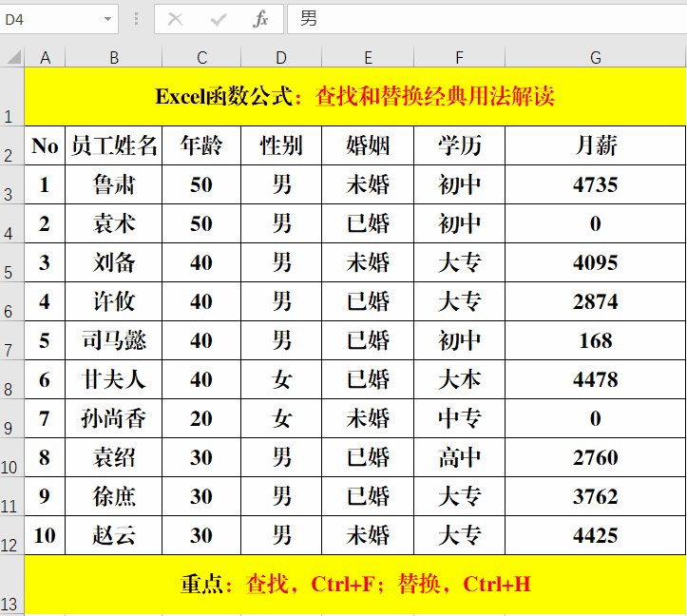Click 赵云's education cell 大专
Image resolution: width=687 pixels, height=616 pixels.
coord(459,535)
